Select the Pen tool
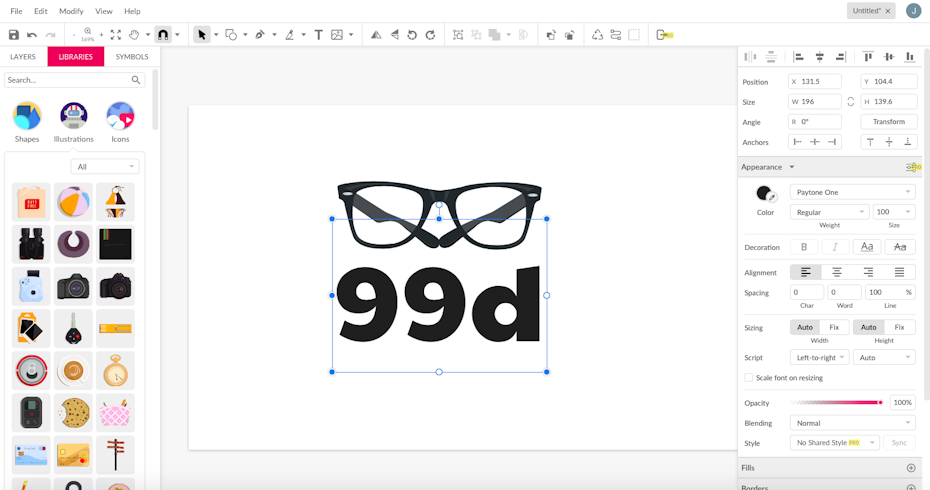Image resolution: width=930 pixels, height=490 pixels. click(260, 35)
